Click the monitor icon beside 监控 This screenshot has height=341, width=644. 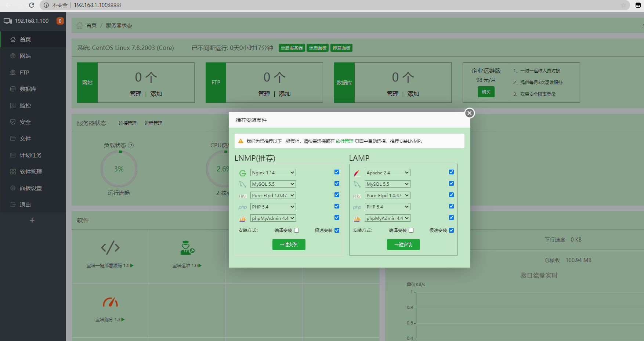pos(13,105)
